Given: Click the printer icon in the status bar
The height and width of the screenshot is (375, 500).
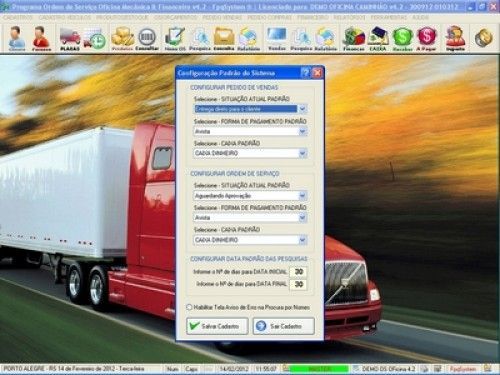Looking at the screenshot, I should point(424,369).
